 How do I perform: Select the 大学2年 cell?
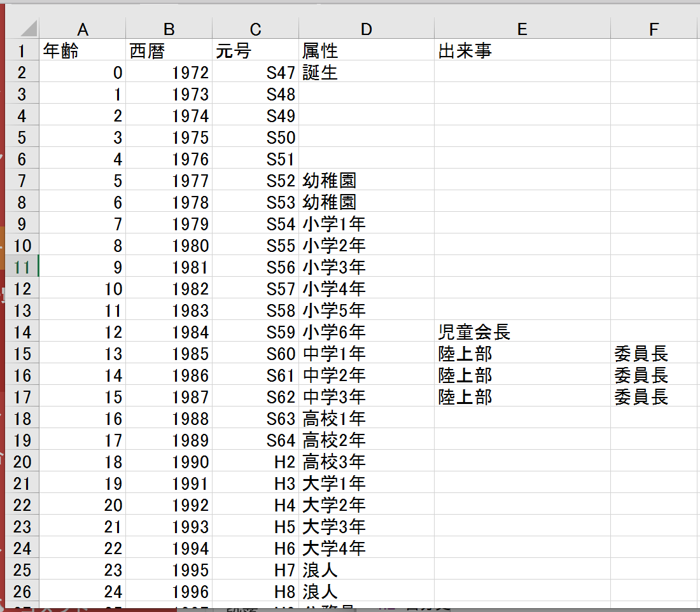367,505
